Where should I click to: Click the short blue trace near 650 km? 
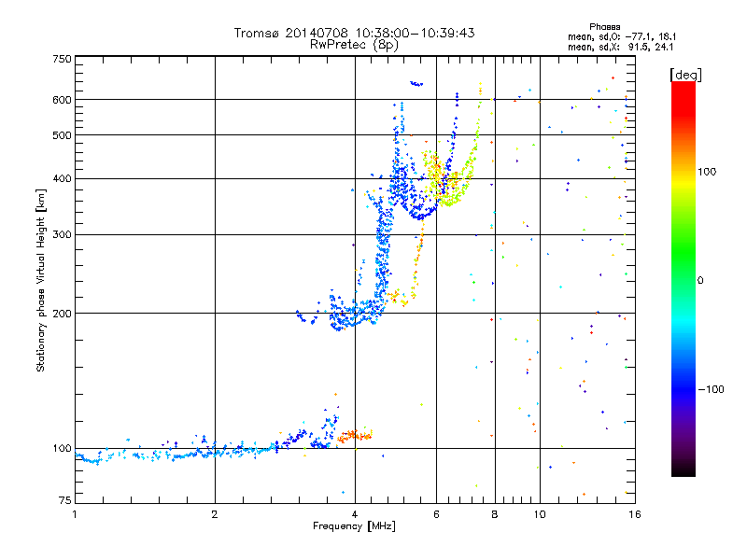416,84
